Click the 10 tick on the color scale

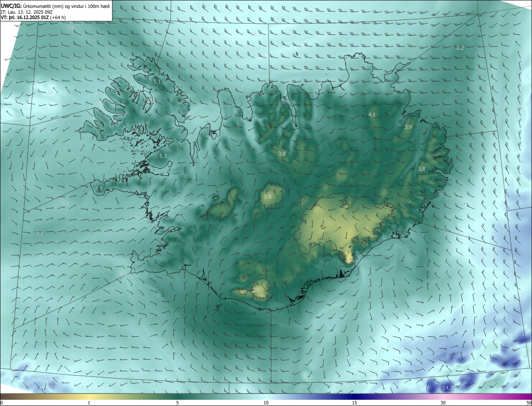tap(266, 403)
